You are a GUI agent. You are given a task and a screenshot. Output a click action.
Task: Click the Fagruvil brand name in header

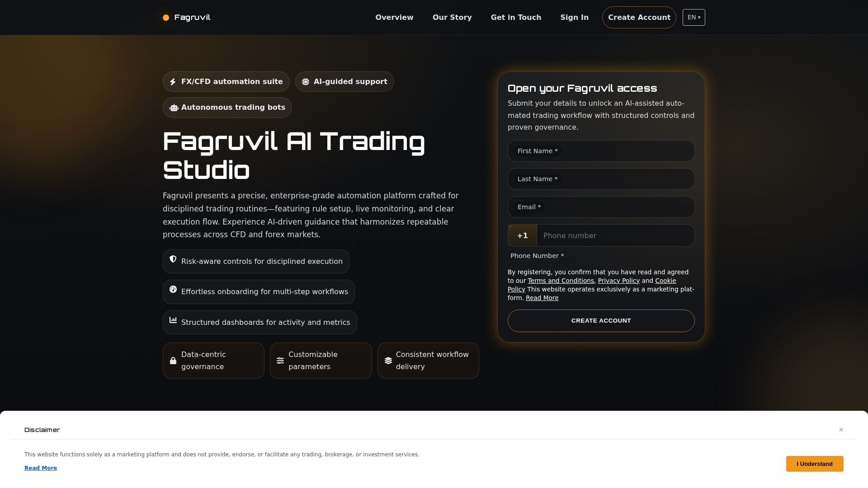click(x=192, y=18)
